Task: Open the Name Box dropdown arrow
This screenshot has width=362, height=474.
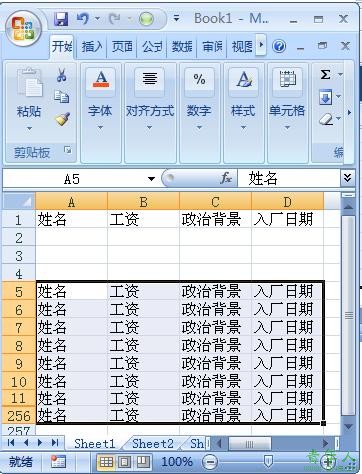Action: (151, 179)
